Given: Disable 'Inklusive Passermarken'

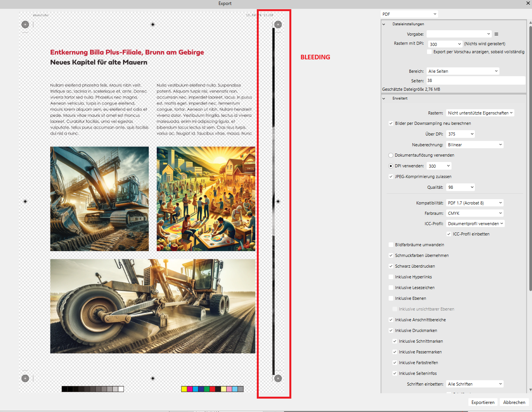Looking at the screenshot, I should (395, 352).
